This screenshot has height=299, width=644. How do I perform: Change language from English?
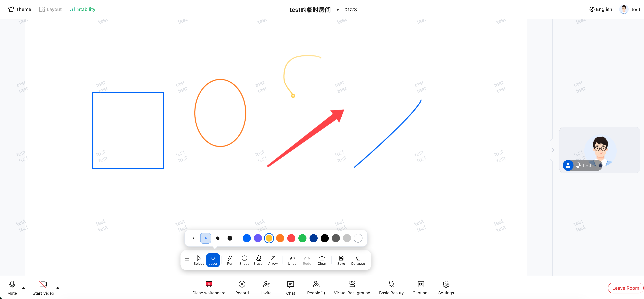[x=601, y=9]
